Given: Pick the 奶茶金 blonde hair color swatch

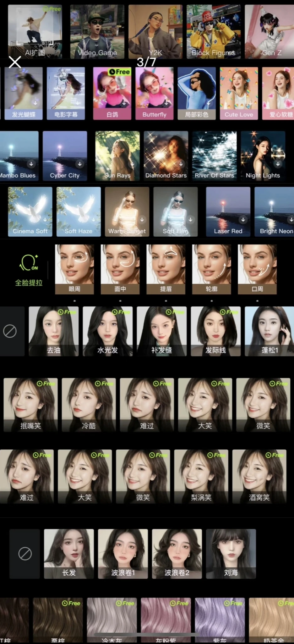Looking at the screenshot, I should [x=271, y=620].
